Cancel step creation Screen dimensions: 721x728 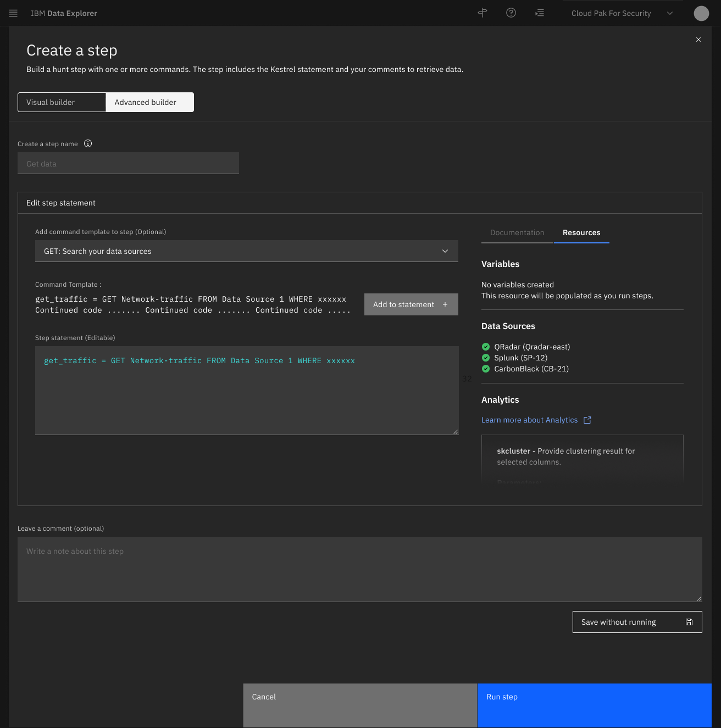pyautogui.click(x=360, y=705)
